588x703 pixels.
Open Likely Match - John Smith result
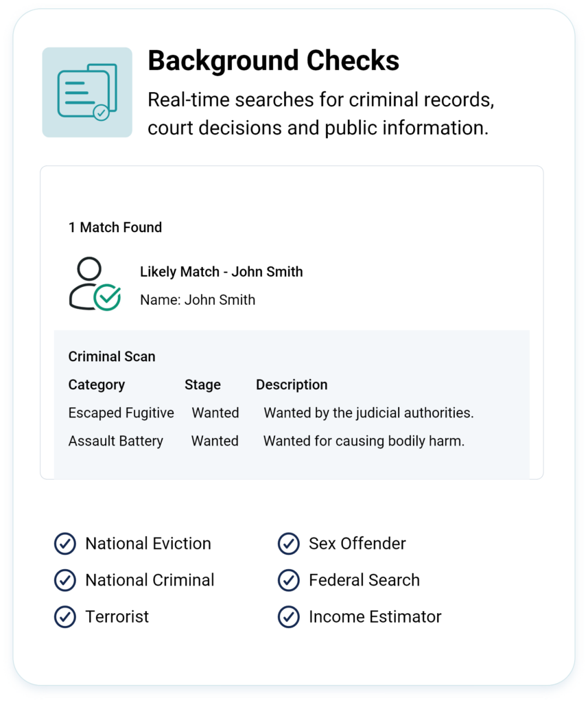(x=222, y=272)
